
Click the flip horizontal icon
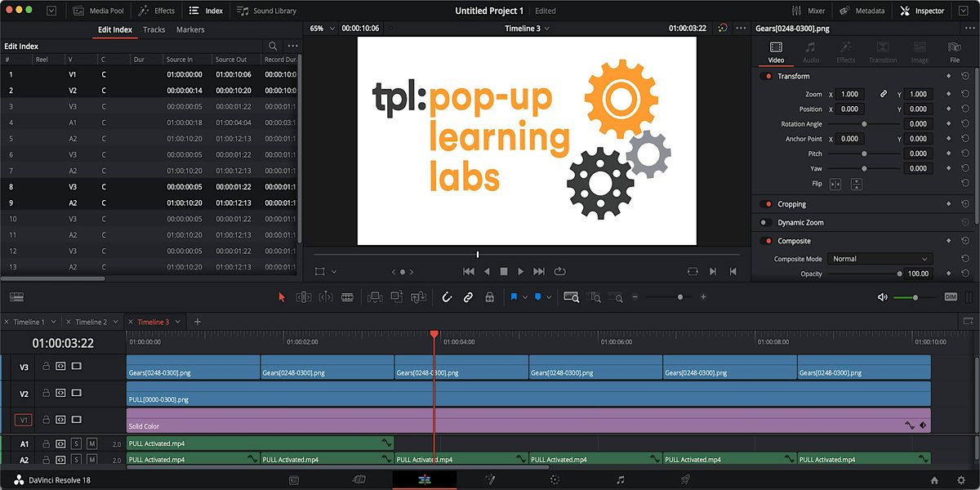pos(835,184)
